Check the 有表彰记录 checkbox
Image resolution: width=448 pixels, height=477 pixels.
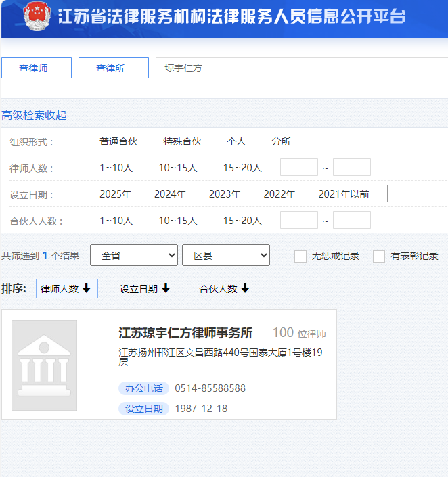379,256
